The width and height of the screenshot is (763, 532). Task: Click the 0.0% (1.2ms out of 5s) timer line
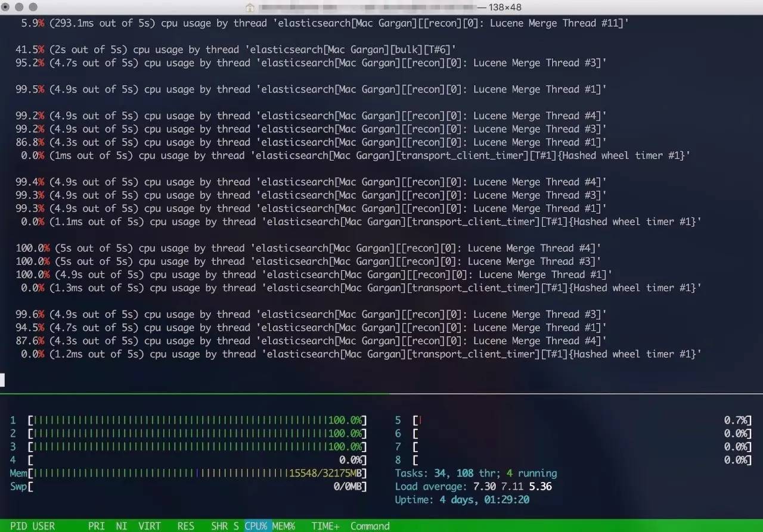coord(361,354)
